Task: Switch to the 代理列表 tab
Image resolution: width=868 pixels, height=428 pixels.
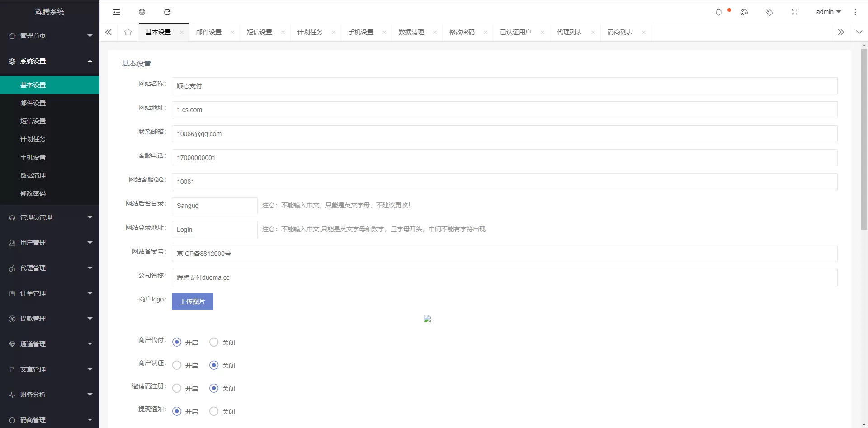Action: pyautogui.click(x=569, y=32)
